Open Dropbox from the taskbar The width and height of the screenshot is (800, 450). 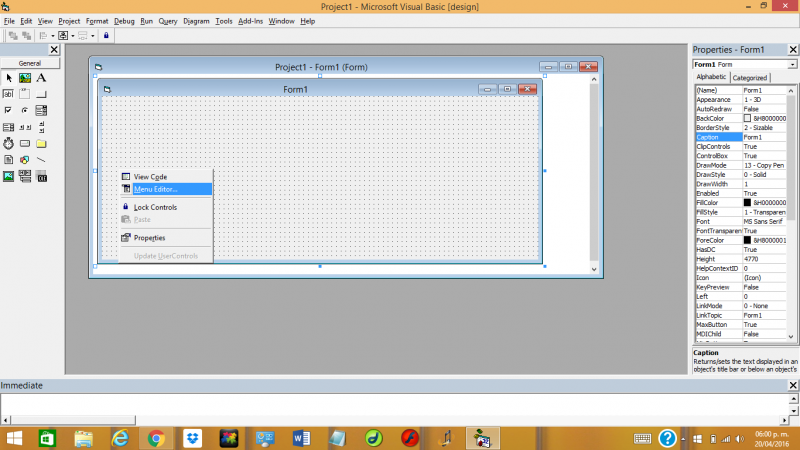point(192,438)
